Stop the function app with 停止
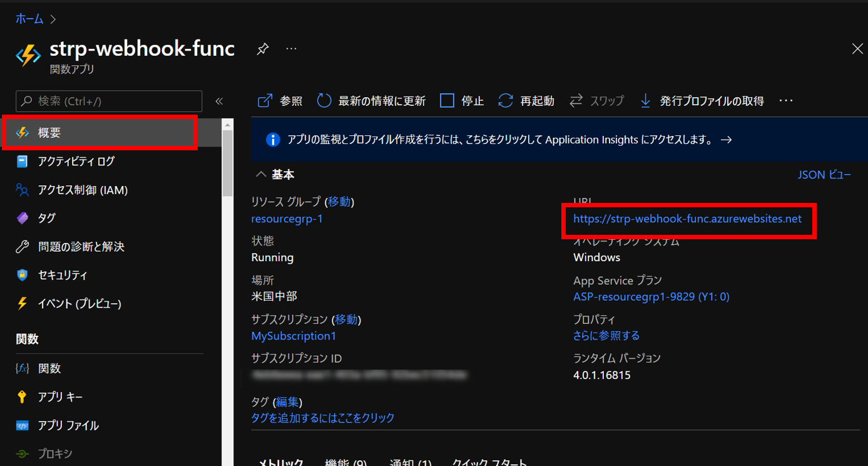Image resolution: width=868 pixels, height=466 pixels. pyautogui.click(x=461, y=100)
